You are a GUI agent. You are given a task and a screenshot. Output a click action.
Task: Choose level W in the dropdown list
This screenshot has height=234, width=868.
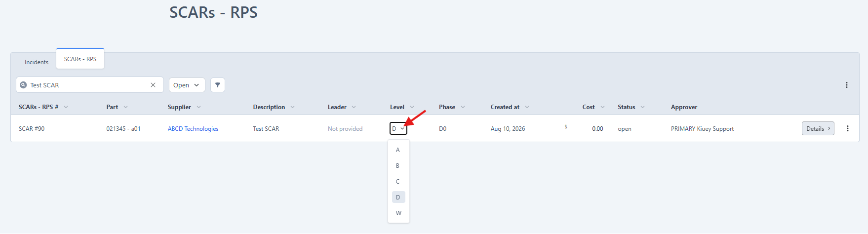398,213
